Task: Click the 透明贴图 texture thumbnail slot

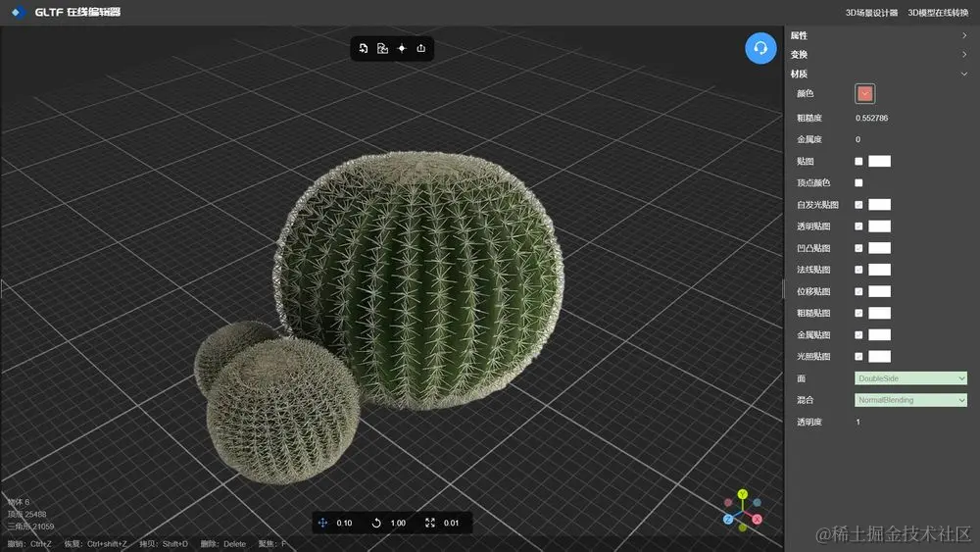Action: 879,226
